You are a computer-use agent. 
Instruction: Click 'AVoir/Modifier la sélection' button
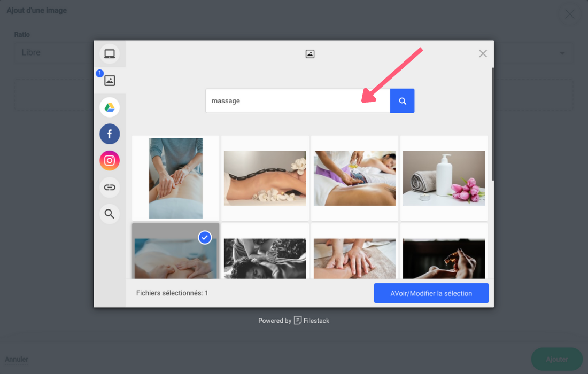(431, 293)
